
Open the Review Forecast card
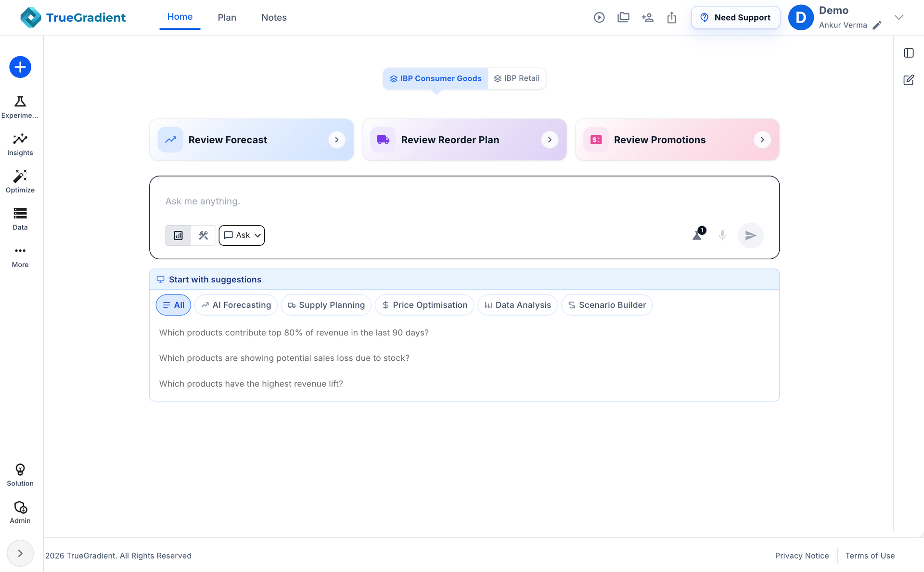(x=252, y=140)
